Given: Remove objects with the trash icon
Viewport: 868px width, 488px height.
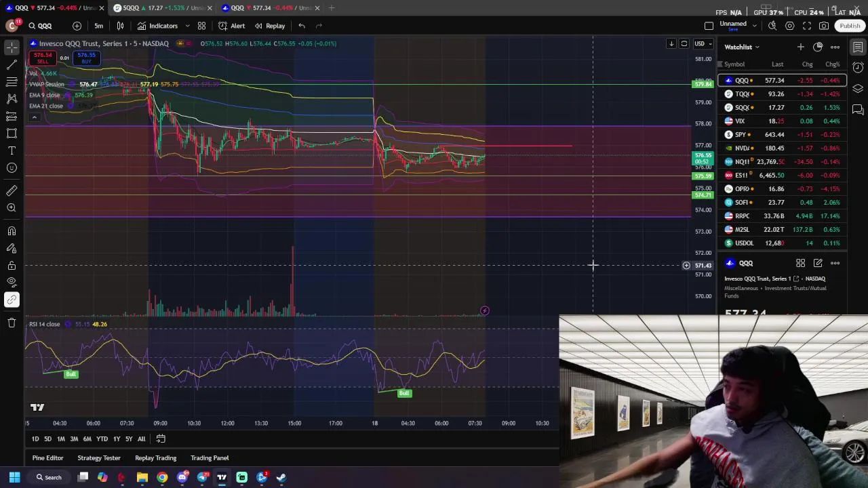Looking at the screenshot, I should pos(12,323).
